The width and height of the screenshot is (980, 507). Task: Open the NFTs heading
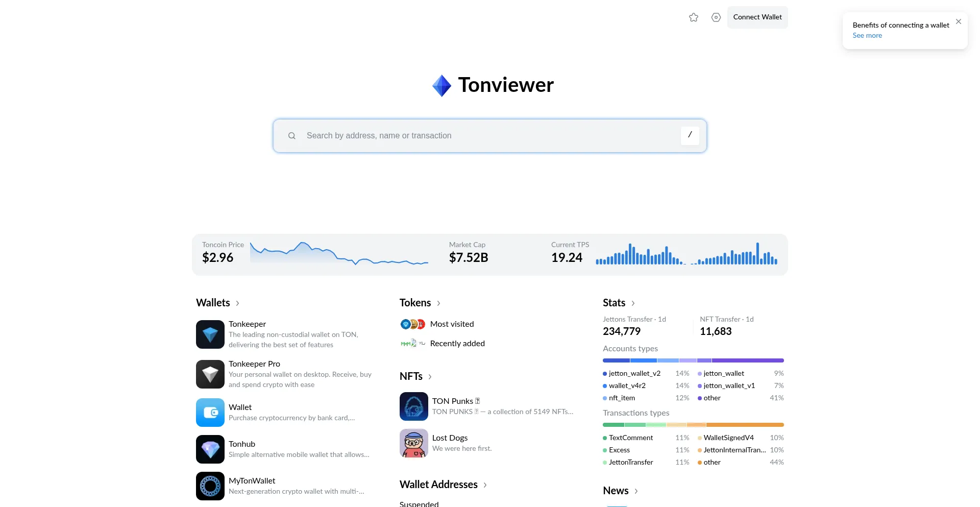pyautogui.click(x=411, y=376)
